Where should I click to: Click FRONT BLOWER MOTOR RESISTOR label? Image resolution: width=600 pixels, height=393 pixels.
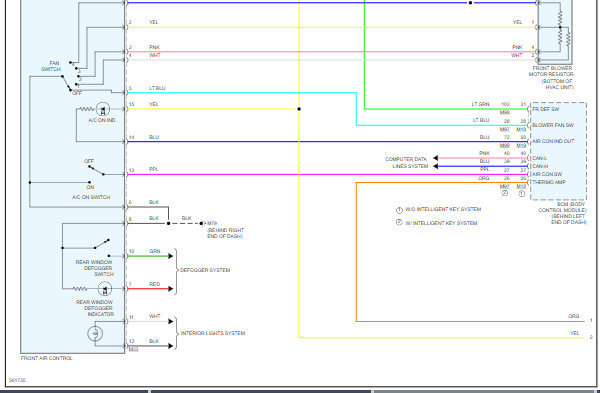click(551, 71)
